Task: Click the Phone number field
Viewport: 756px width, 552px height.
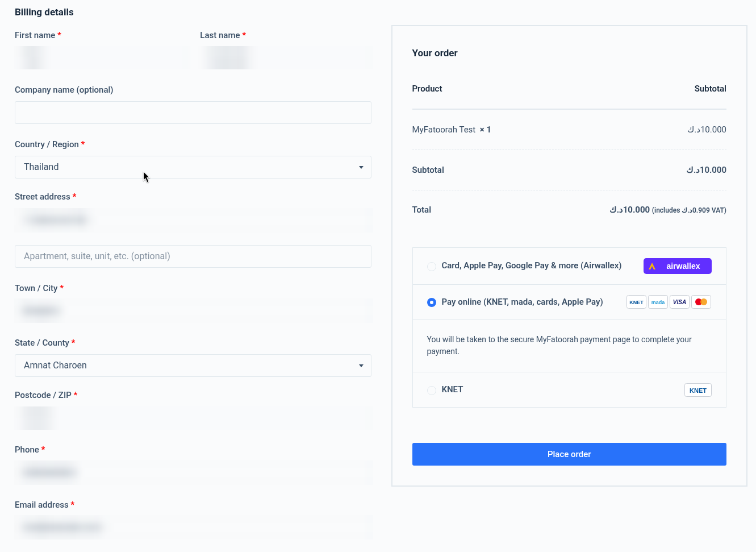Action: [x=193, y=472]
